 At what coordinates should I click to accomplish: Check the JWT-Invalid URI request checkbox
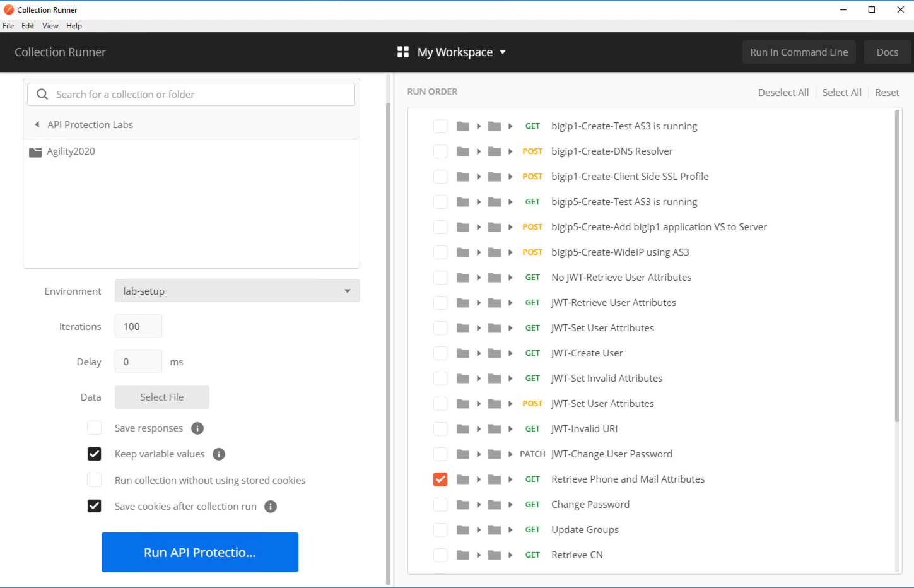(x=440, y=429)
